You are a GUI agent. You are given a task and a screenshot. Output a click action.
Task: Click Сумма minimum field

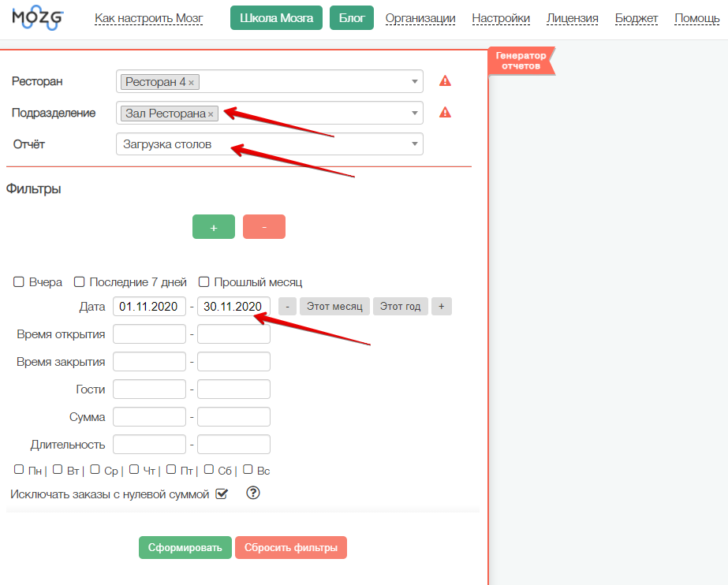(x=150, y=416)
